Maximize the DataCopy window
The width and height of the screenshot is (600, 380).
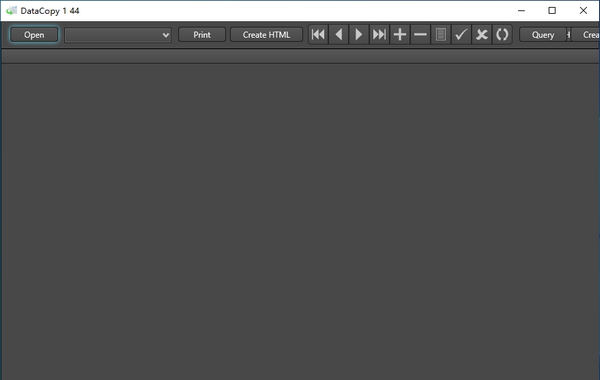552,11
